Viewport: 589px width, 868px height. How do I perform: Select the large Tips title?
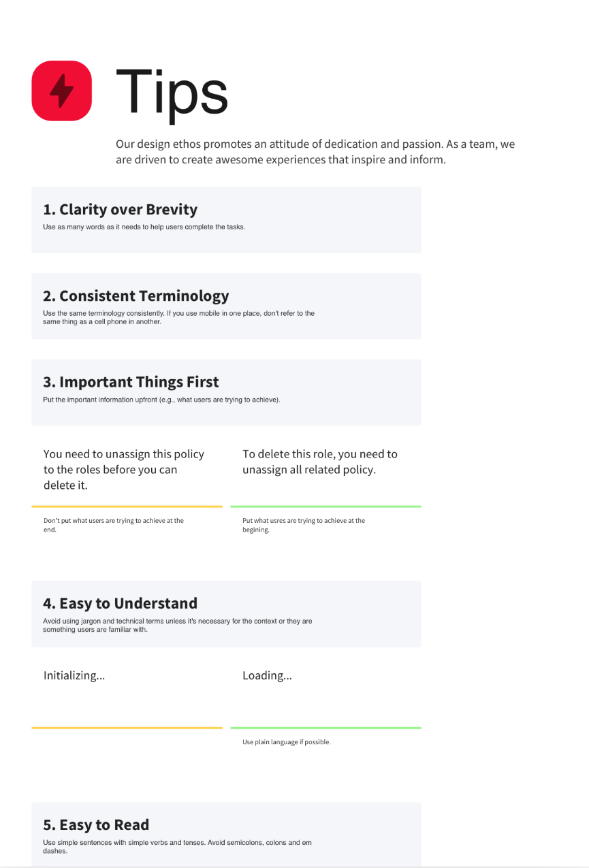172,92
